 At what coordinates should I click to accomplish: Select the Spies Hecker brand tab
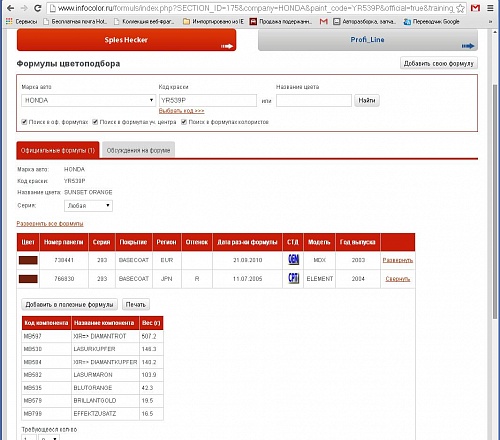click(x=126, y=40)
